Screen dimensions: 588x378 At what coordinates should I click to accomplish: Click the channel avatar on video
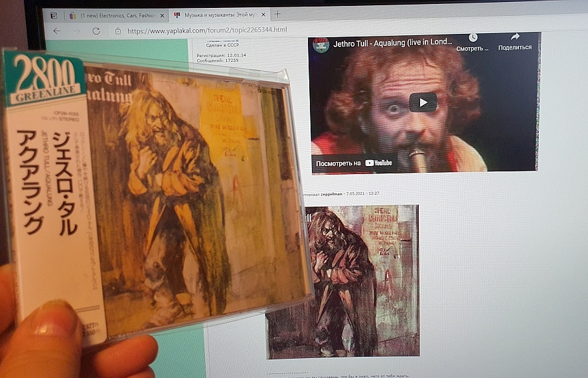[x=321, y=45]
